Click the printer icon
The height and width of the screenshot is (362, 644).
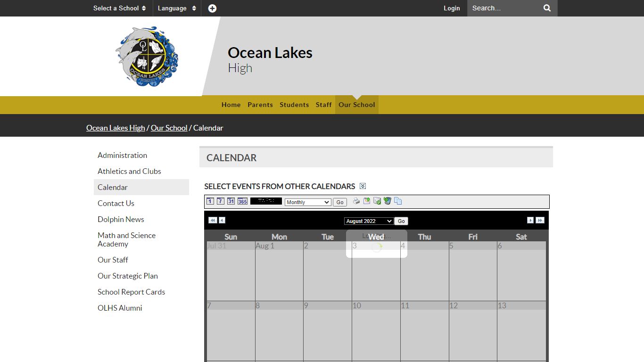[x=356, y=201]
